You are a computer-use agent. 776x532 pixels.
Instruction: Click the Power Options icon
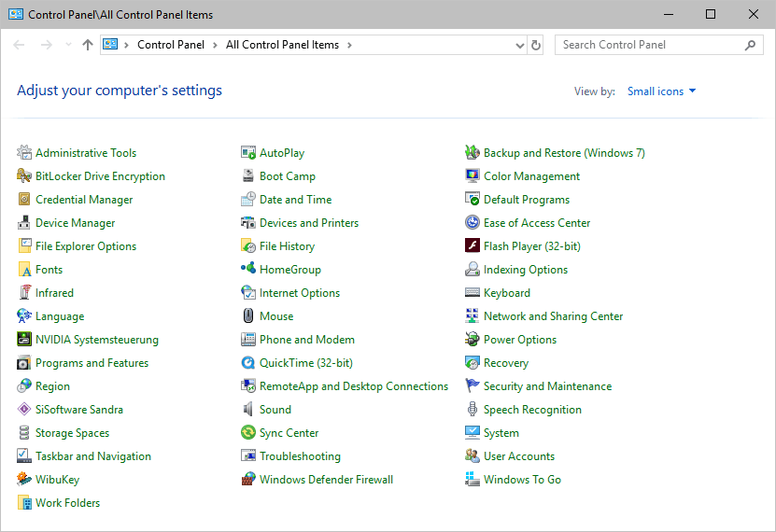473,339
